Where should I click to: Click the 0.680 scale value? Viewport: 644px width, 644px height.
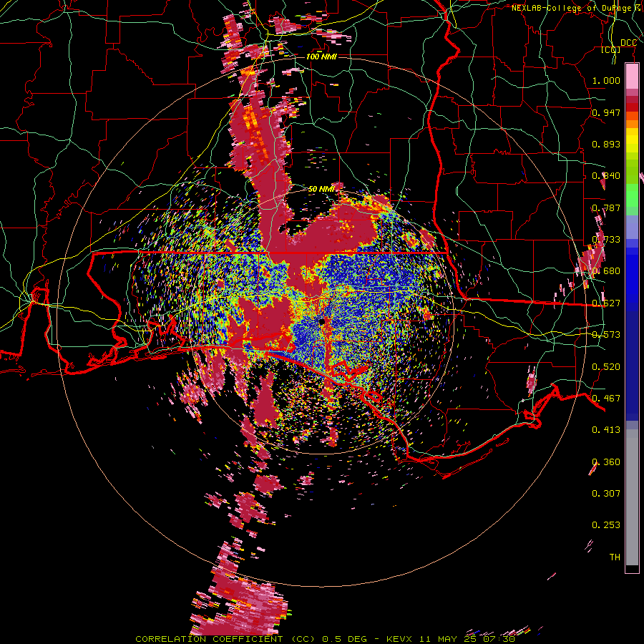(x=606, y=271)
